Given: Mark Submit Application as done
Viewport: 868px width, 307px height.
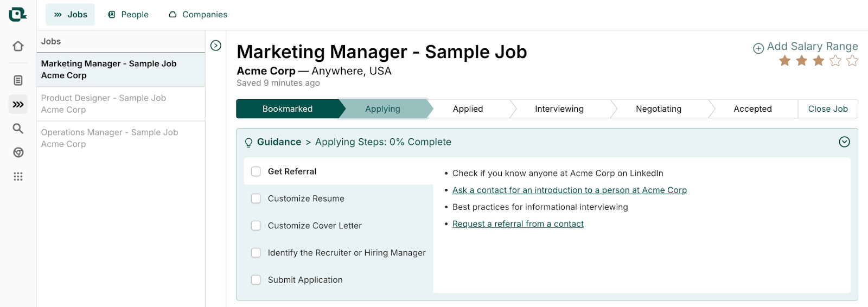Looking at the screenshot, I should [256, 280].
